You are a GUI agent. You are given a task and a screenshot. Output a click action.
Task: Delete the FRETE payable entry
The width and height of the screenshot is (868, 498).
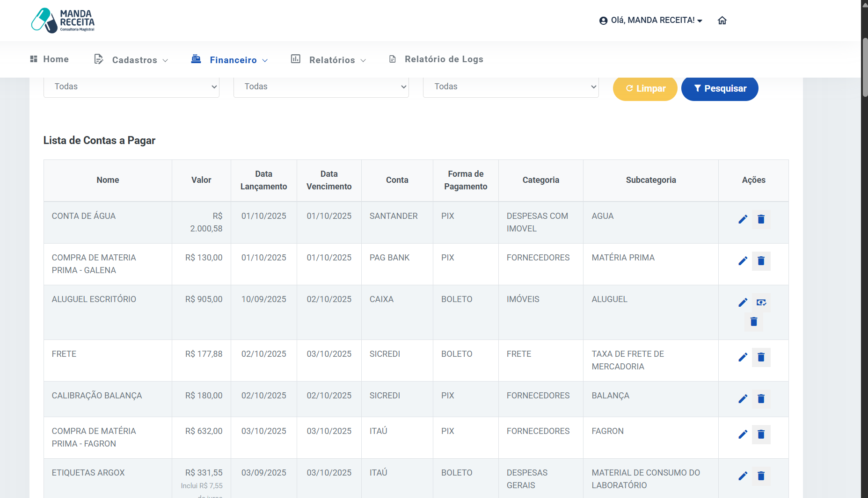point(761,357)
